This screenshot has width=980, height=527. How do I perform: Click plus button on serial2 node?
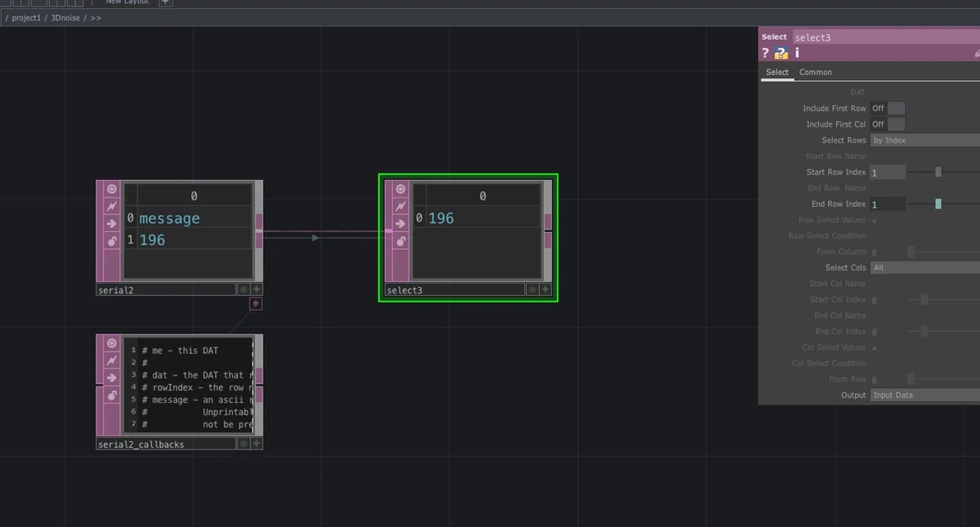256,289
